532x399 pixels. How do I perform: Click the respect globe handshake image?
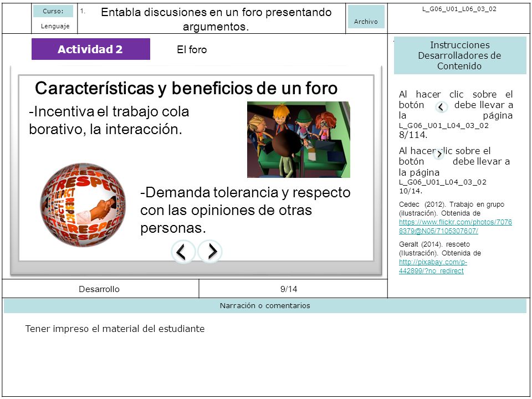tap(83, 205)
